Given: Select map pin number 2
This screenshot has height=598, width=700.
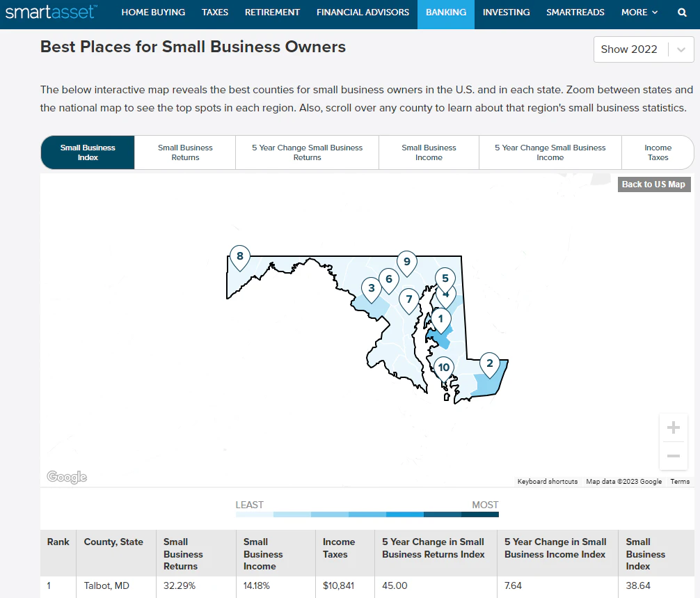Looking at the screenshot, I should click(x=490, y=365).
